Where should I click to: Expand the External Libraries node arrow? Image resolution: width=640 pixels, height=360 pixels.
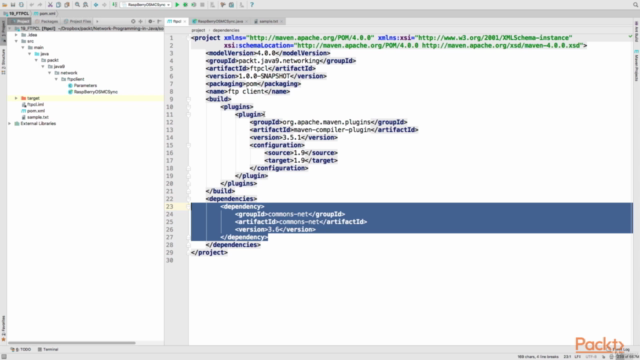[10, 123]
